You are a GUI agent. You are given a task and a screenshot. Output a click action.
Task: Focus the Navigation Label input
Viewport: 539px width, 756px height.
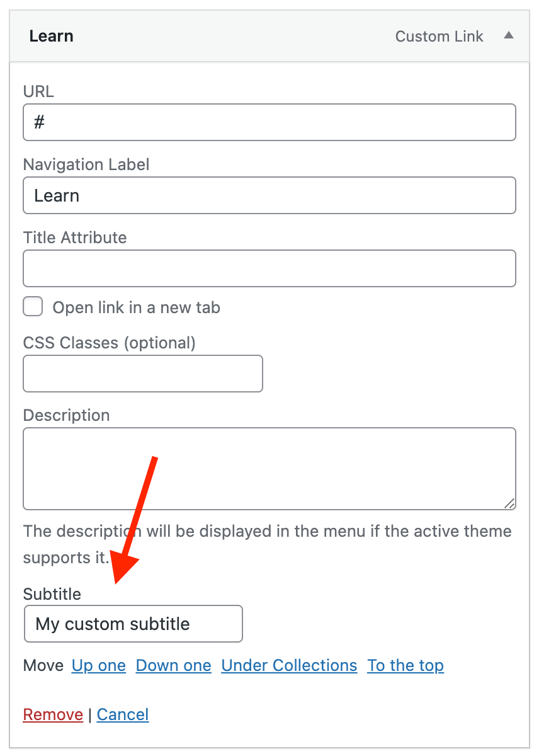point(269,195)
